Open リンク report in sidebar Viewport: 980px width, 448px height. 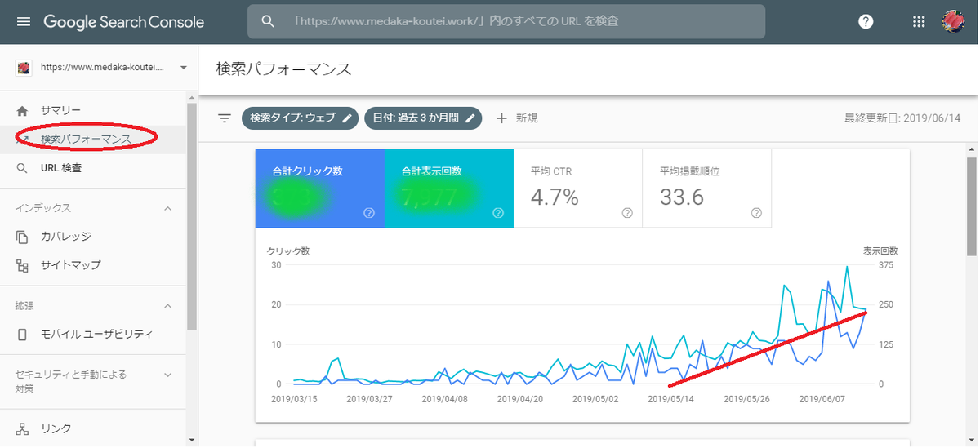coord(56,428)
